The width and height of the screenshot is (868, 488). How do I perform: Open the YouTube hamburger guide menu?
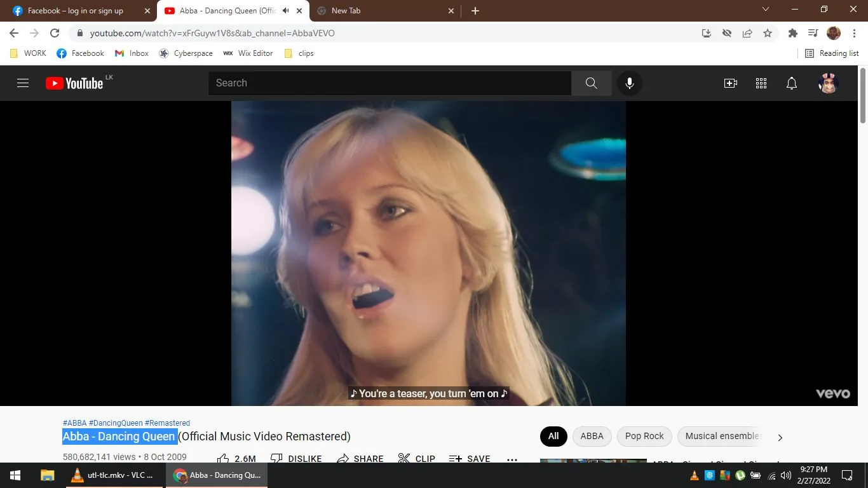tap(22, 83)
